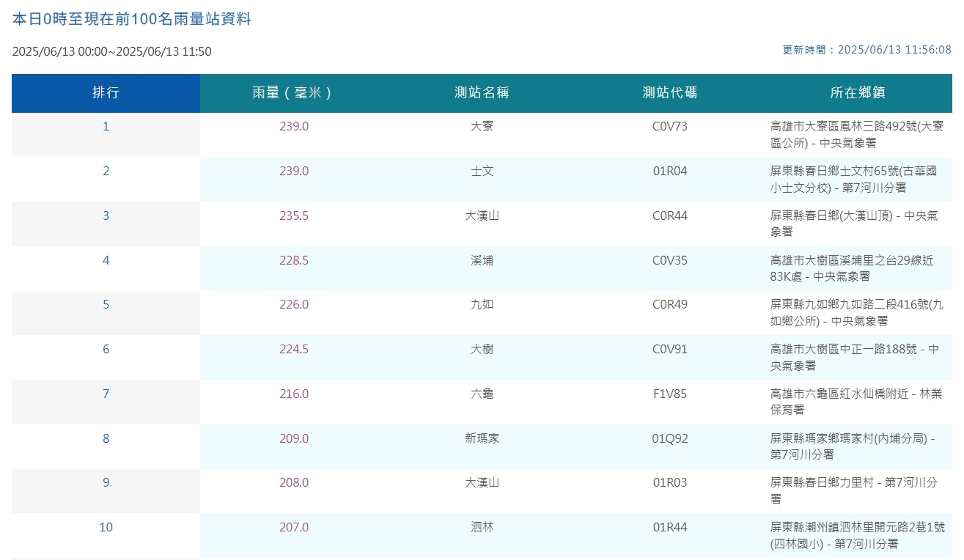Click station code C0V35

point(670,260)
